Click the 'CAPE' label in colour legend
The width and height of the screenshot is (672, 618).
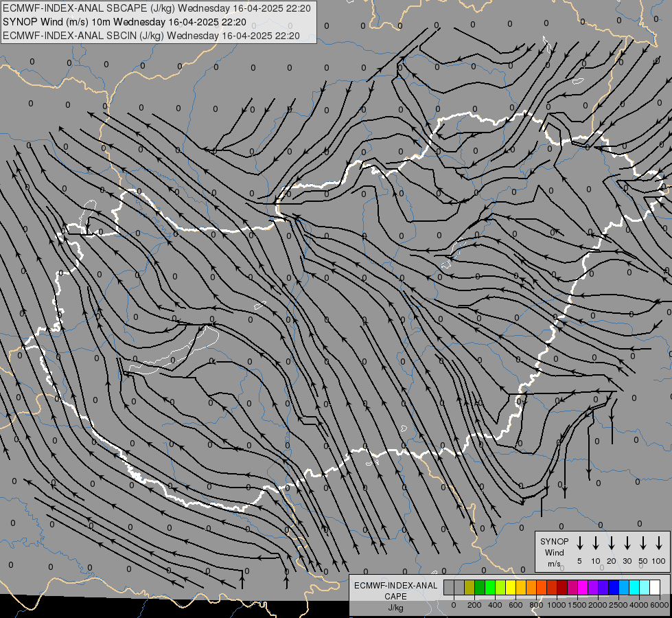pyautogui.click(x=395, y=597)
